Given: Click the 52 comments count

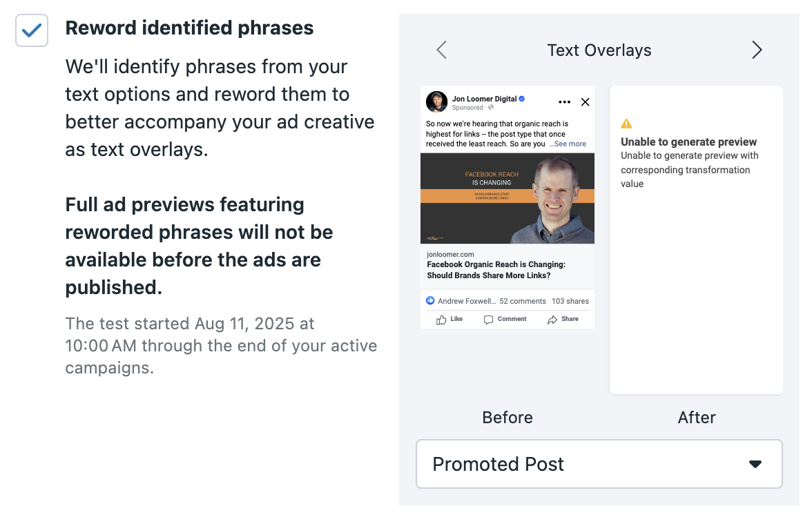Looking at the screenshot, I should (523, 301).
